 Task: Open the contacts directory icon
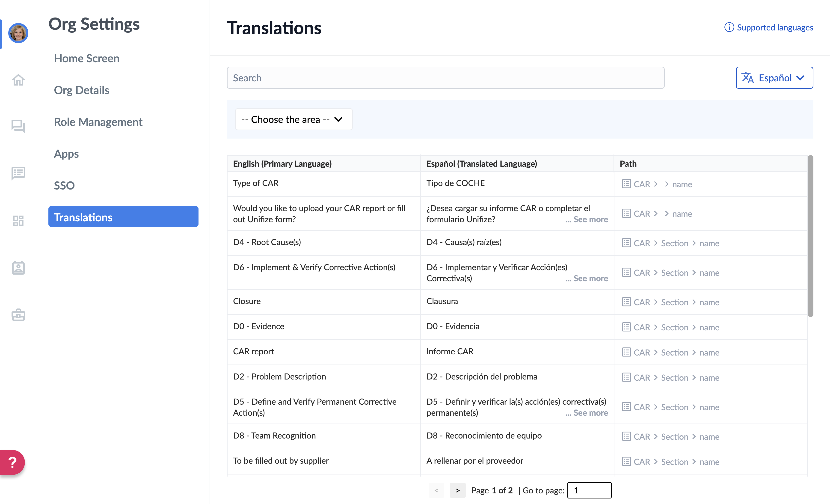pos(18,268)
